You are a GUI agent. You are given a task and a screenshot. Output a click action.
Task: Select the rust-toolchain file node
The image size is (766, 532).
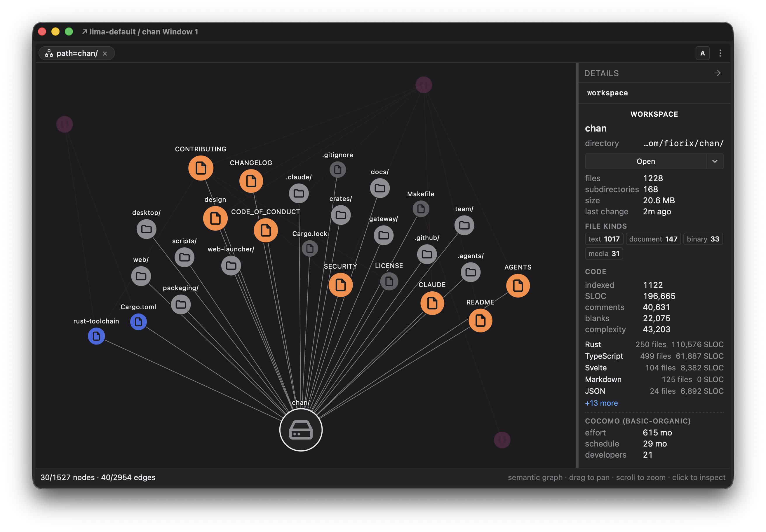tap(96, 336)
